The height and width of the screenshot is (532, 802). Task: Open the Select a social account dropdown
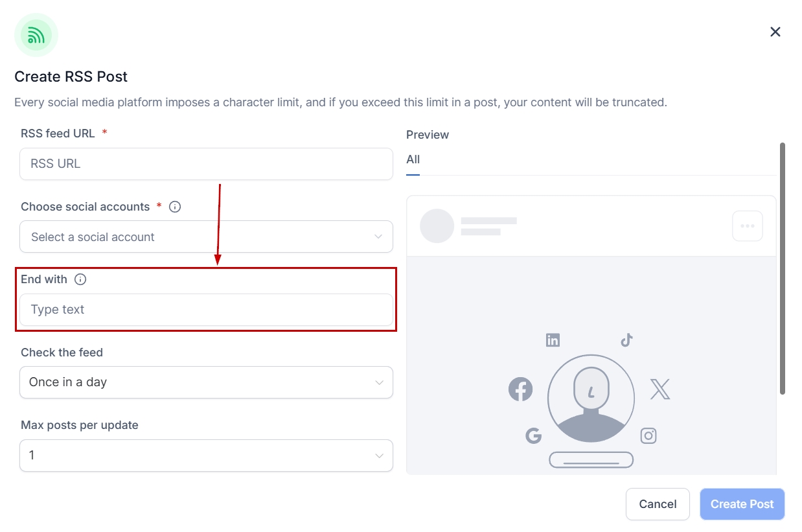pos(206,237)
